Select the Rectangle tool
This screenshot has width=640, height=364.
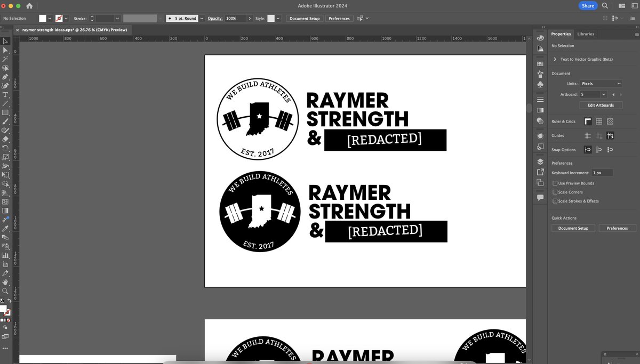click(x=5, y=112)
